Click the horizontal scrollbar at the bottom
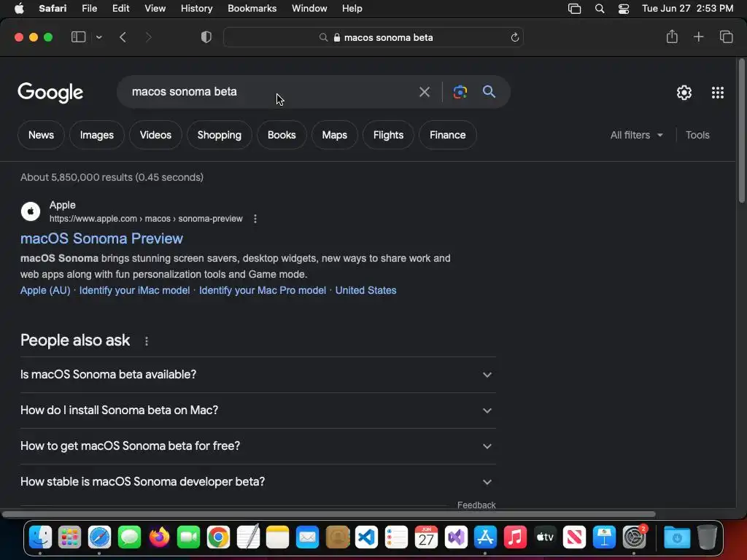Screen dimensions: 747x560 [x=329, y=514]
